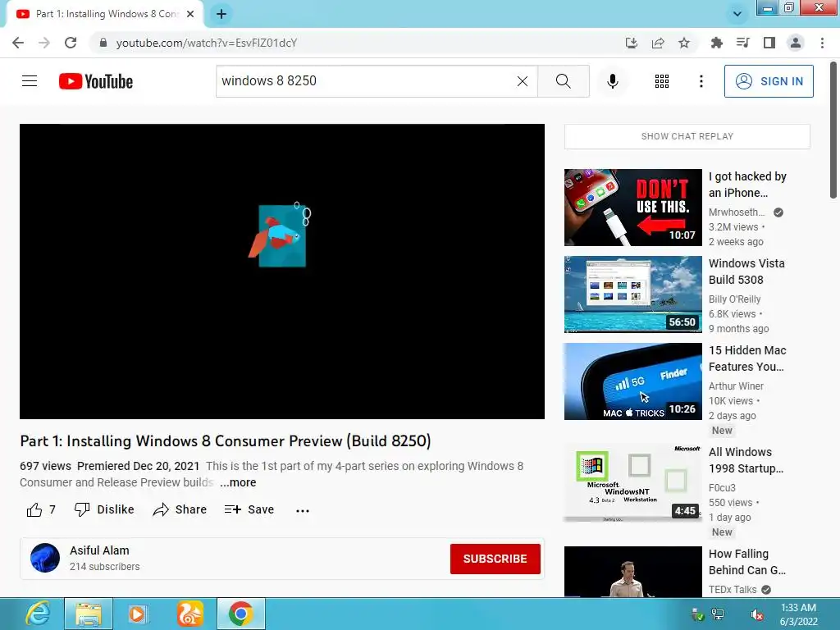Go back in Chrome

(x=18, y=43)
